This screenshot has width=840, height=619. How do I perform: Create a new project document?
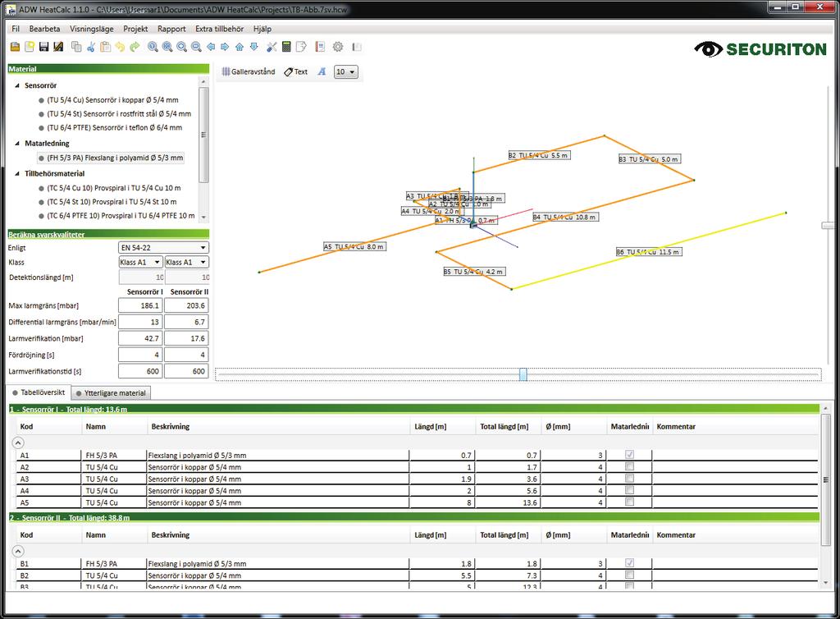(30, 47)
